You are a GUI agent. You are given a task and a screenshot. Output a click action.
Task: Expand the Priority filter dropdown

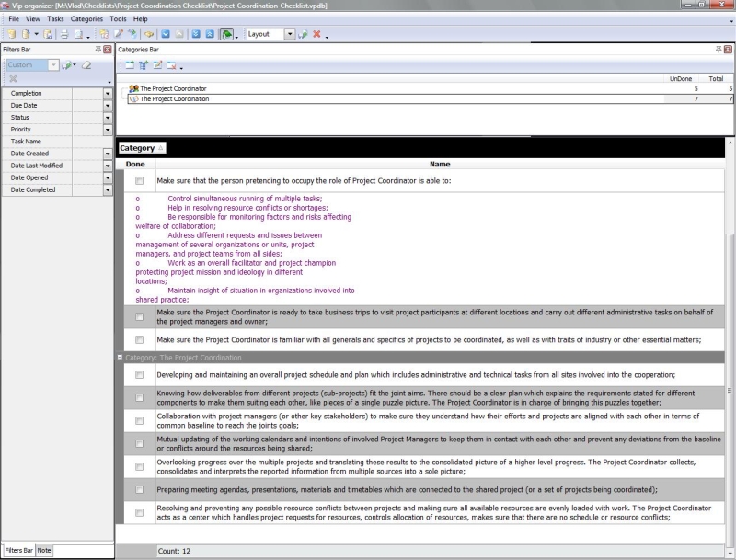tap(108, 130)
